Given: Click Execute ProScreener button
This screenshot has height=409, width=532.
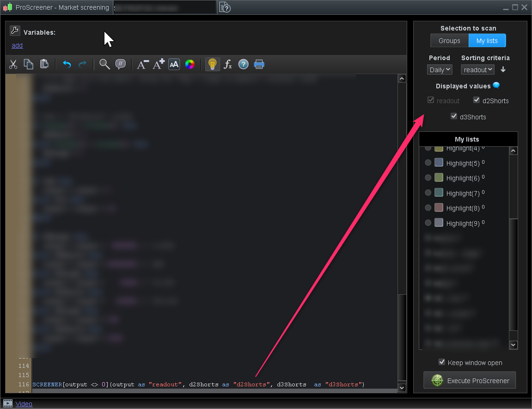Looking at the screenshot, I should pyautogui.click(x=470, y=380).
